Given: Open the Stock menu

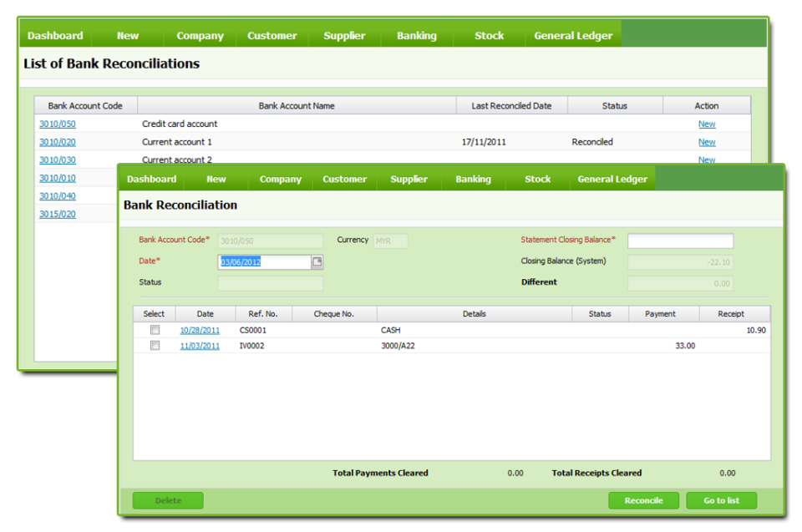Looking at the screenshot, I should [x=537, y=179].
